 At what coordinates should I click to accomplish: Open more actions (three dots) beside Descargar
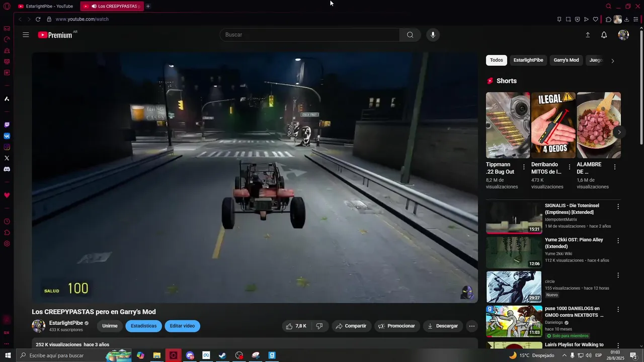tap(471, 326)
